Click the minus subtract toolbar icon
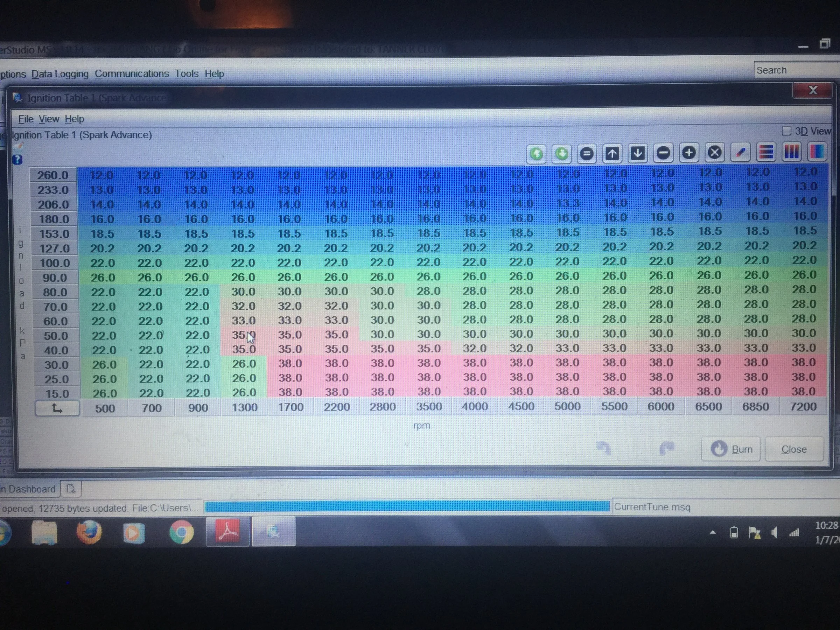The width and height of the screenshot is (840, 630). pyautogui.click(x=663, y=153)
